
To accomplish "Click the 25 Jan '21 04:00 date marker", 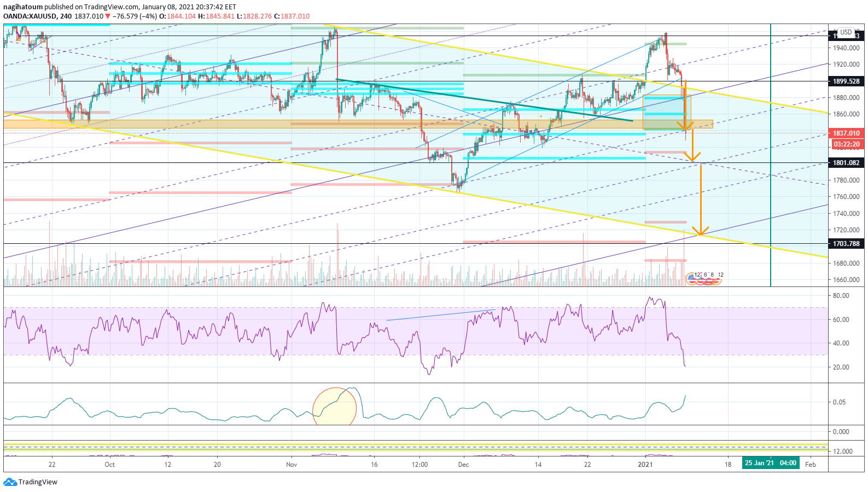I will [x=771, y=463].
